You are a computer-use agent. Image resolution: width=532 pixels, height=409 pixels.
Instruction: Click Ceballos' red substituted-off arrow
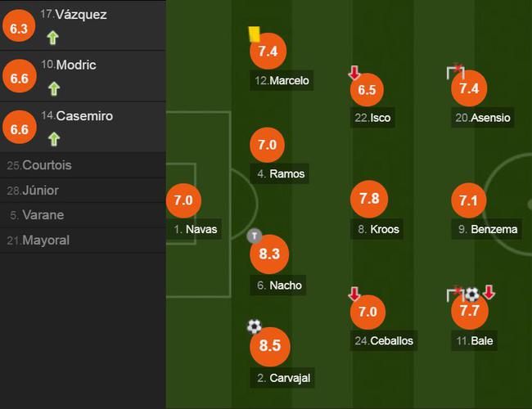(x=354, y=294)
